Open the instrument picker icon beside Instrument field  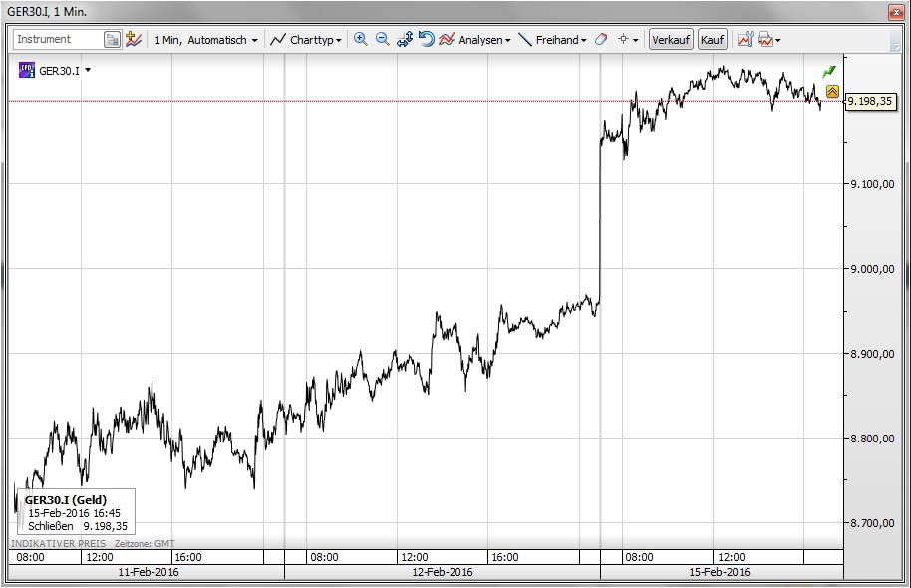112,40
